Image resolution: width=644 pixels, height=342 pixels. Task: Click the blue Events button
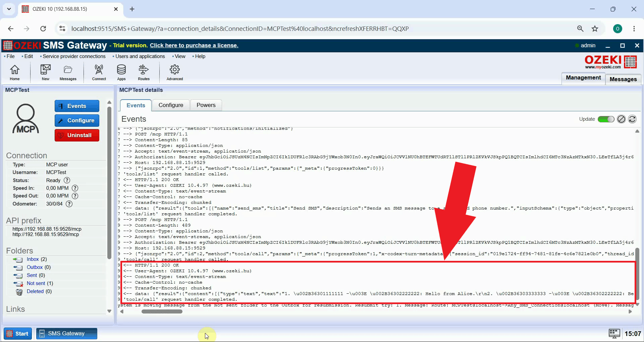pos(77,106)
